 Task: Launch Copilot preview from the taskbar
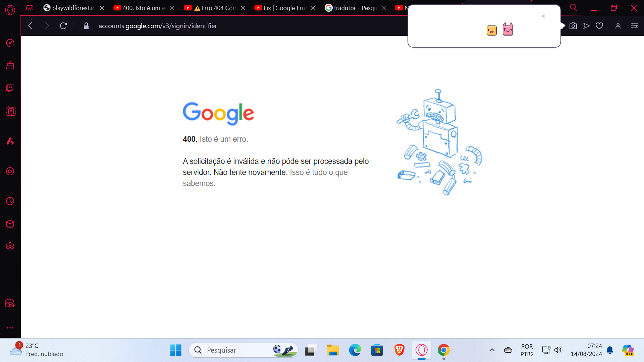628,350
